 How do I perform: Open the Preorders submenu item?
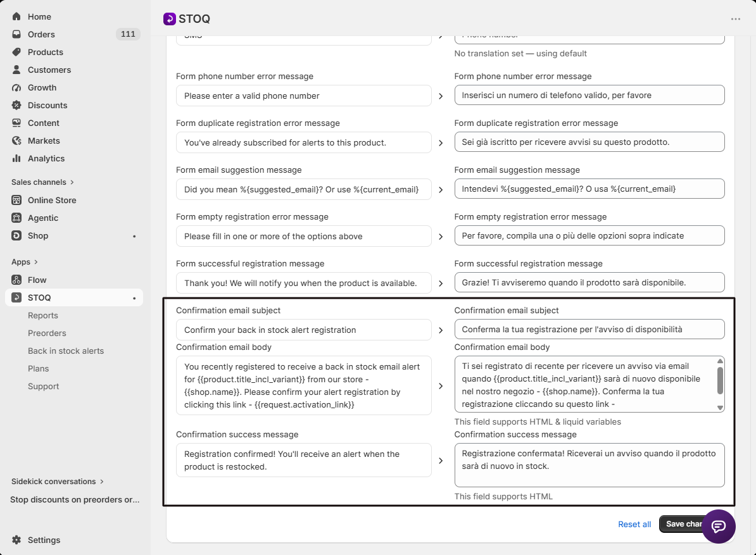[47, 333]
